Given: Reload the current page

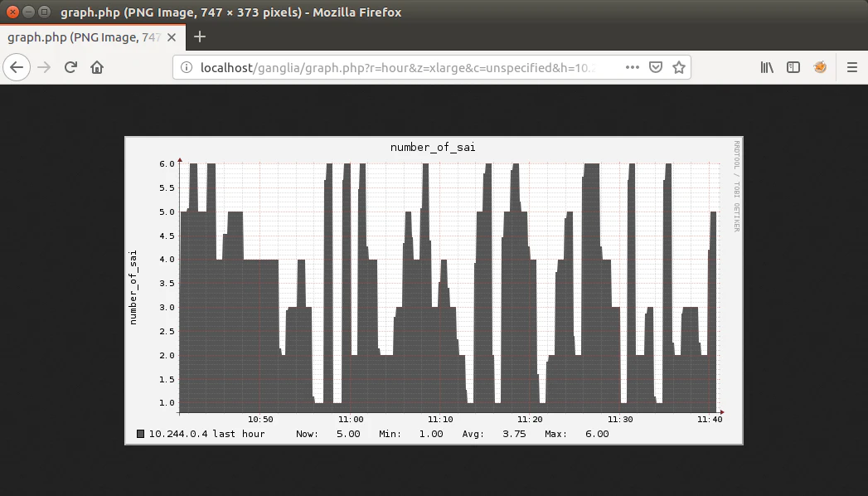Looking at the screenshot, I should [x=70, y=67].
